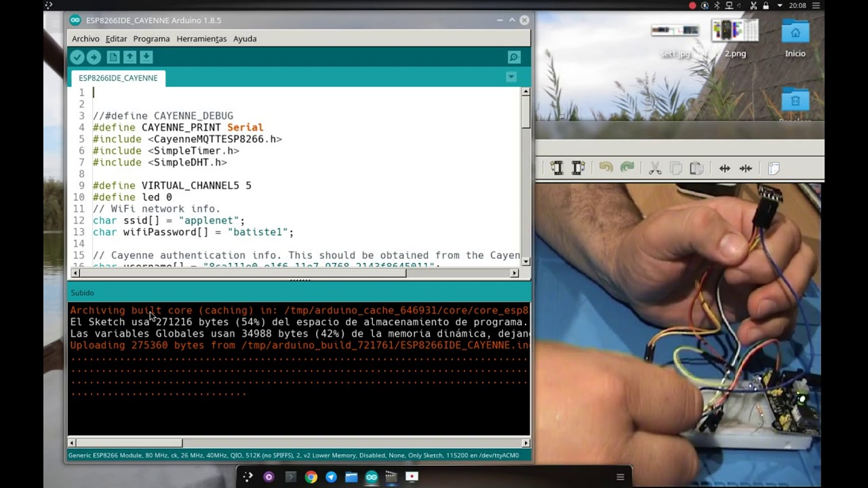Click the red recording indicator in tray
Screen dimensions: 868x488
click(692, 5)
